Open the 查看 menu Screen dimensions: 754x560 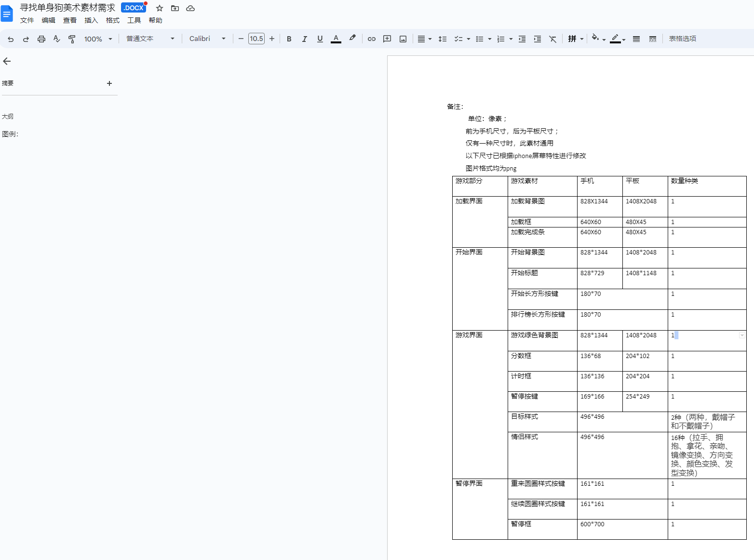[x=70, y=20]
